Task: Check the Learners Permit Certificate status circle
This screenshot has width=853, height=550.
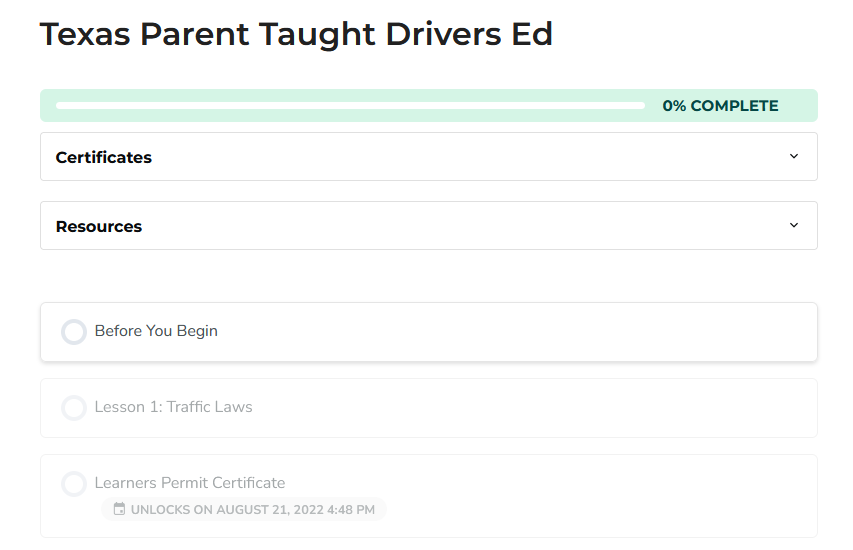Action: pos(74,484)
